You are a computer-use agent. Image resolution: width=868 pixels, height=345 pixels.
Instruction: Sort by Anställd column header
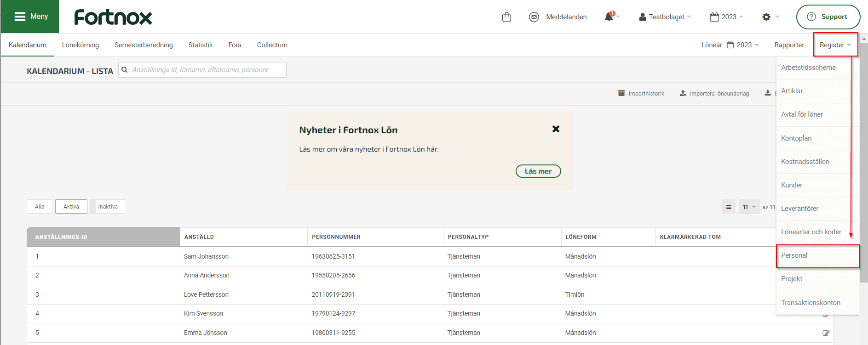tap(243, 237)
